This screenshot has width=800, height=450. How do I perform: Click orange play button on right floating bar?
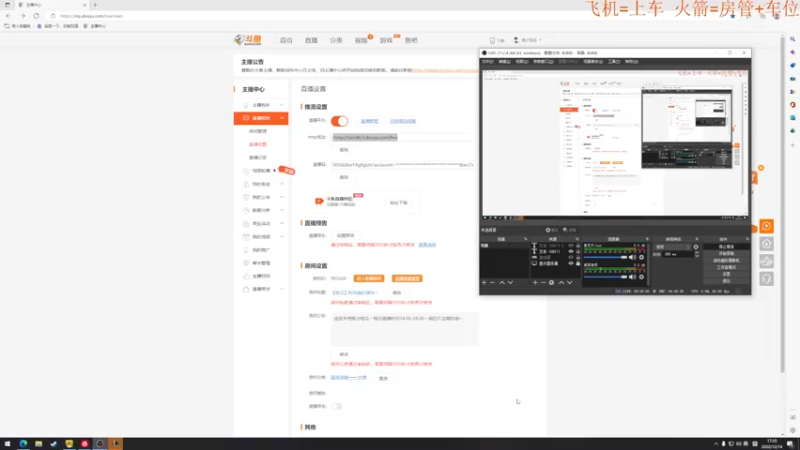pos(766,226)
